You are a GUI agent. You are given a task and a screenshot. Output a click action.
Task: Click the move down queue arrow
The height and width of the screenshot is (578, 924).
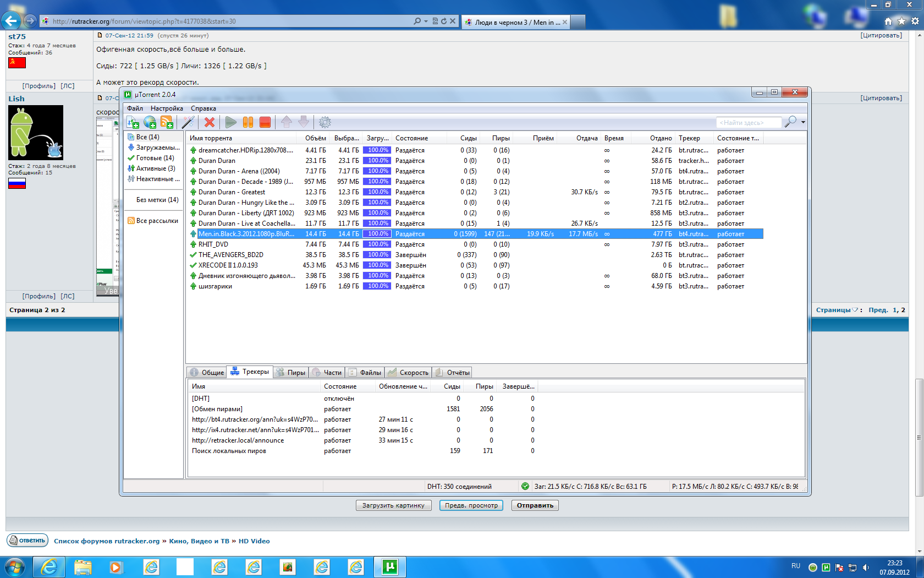tap(304, 122)
